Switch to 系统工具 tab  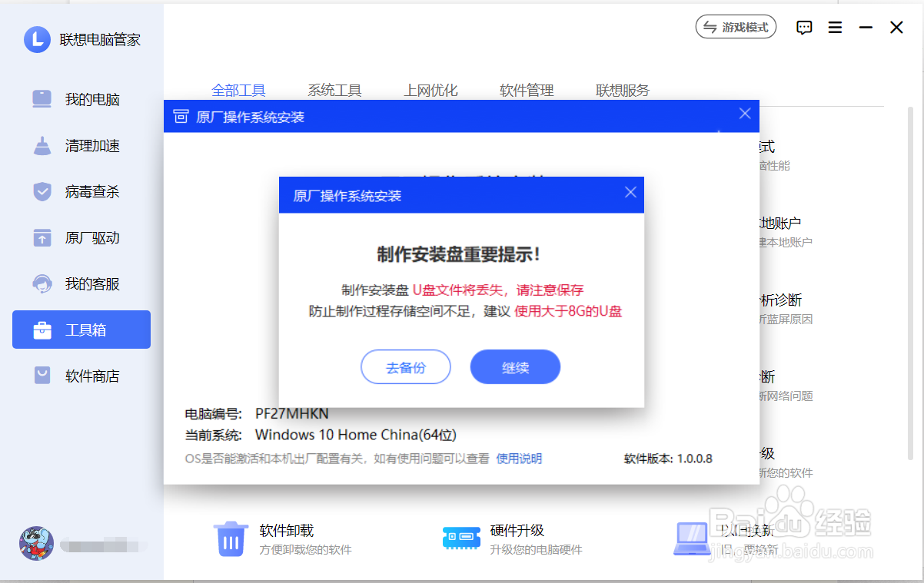point(334,91)
